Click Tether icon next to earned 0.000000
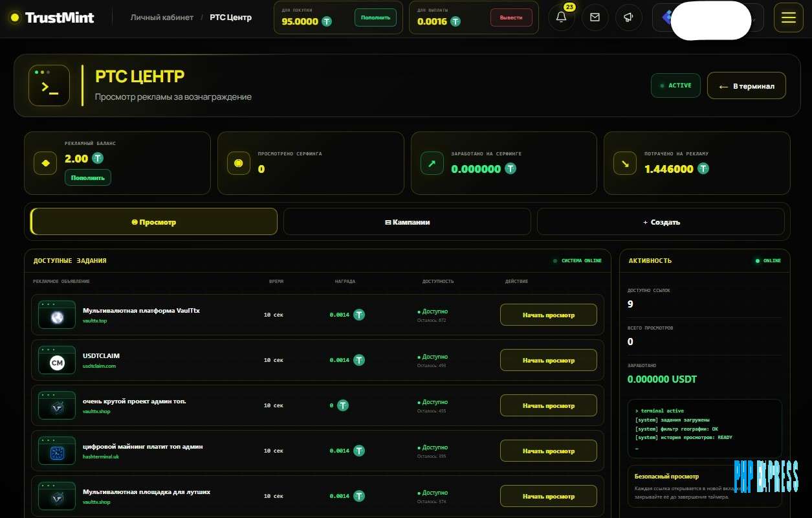 pyautogui.click(x=510, y=169)
